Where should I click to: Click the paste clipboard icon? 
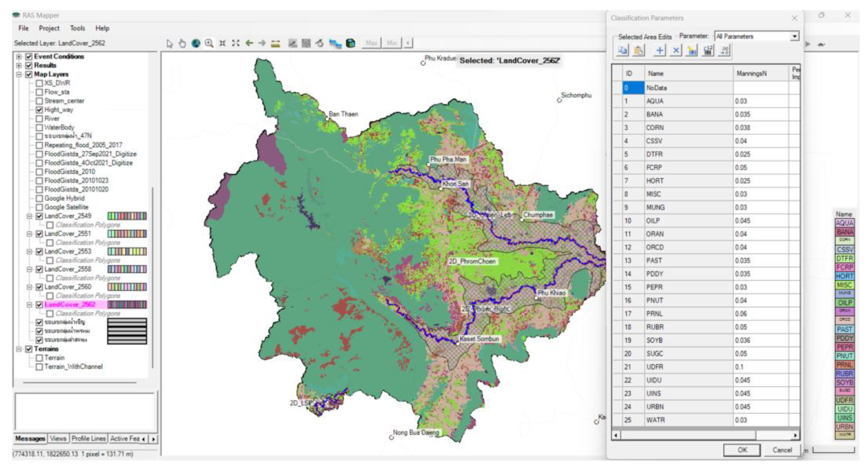(639, 51)
